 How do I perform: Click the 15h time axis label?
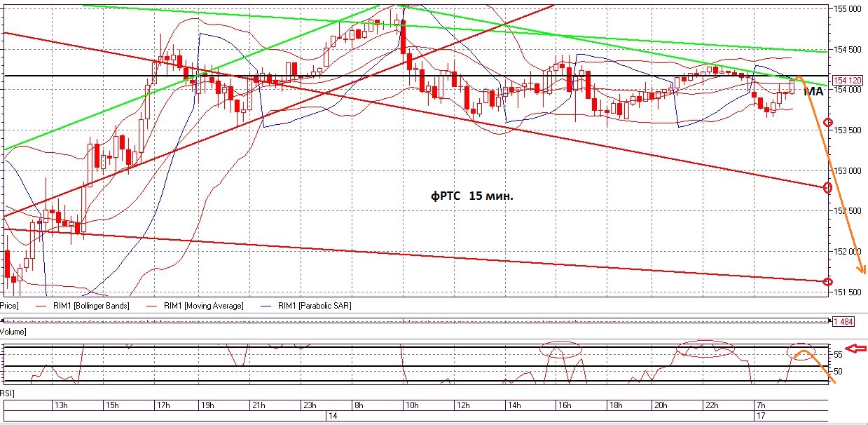click(111, 405)
